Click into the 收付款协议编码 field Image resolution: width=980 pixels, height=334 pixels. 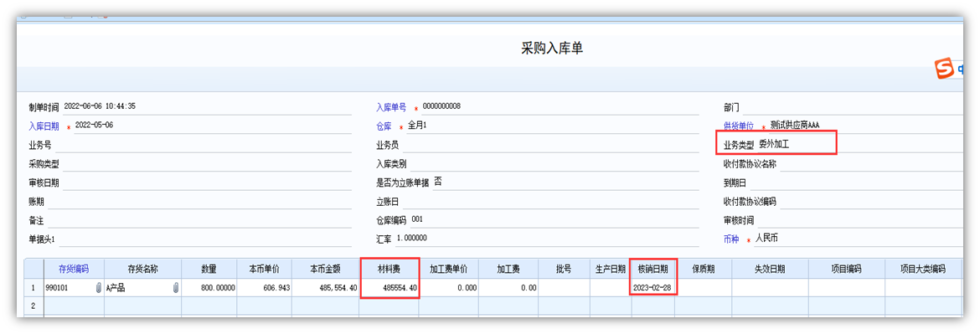pos(871,202)
